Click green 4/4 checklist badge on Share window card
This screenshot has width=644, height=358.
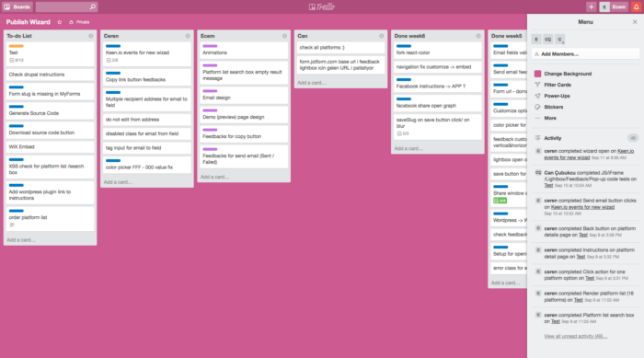(500, 201)
